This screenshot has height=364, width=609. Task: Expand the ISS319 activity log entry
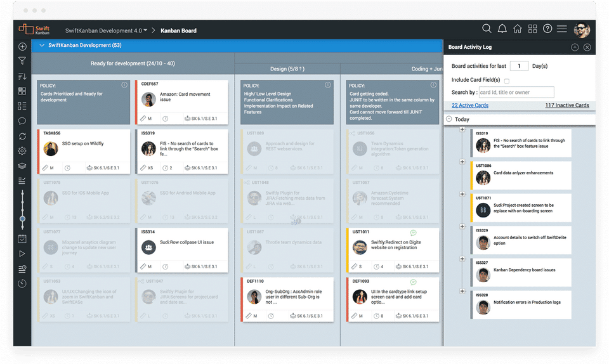click(x=462, y=129)
